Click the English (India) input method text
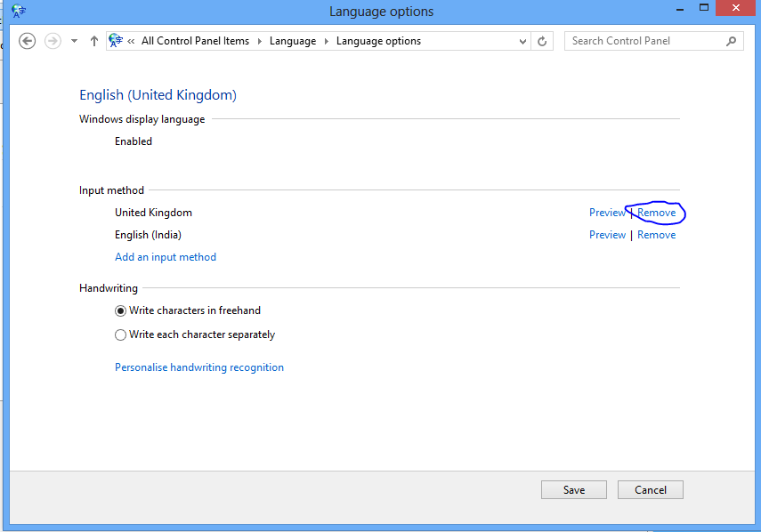This screenshot has height=532, width=761. pyautogui.click(x=148, y=235)
